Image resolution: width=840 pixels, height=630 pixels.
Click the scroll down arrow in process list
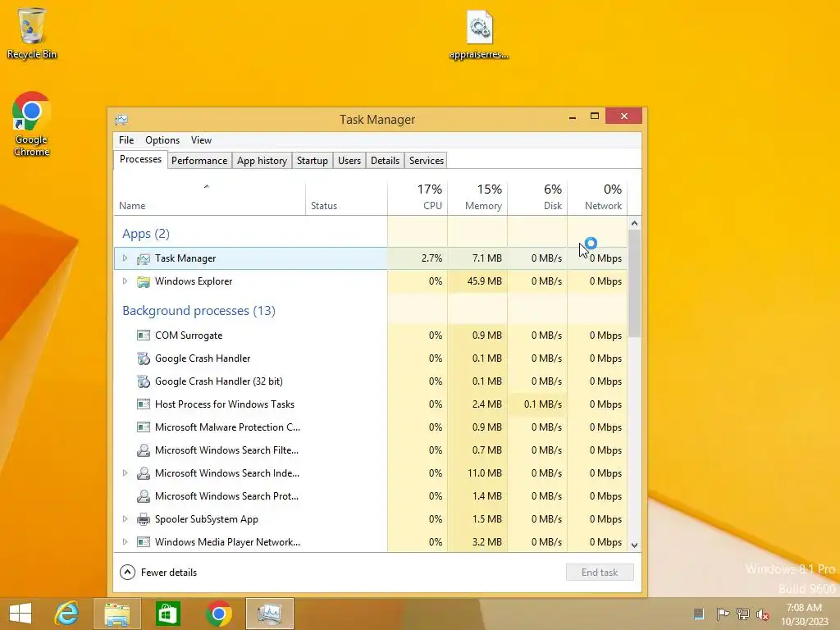click(634, 546)
